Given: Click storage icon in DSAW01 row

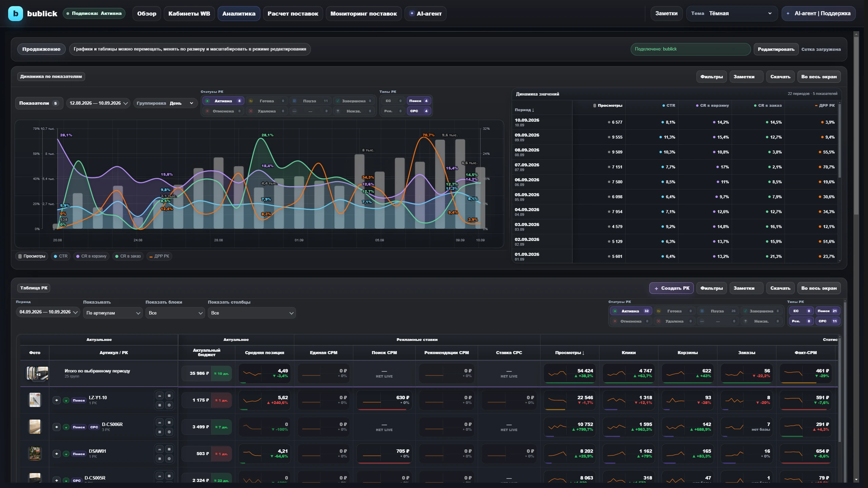Looking at the screenshot, I should pyautogui.click(x=160, y=459).
